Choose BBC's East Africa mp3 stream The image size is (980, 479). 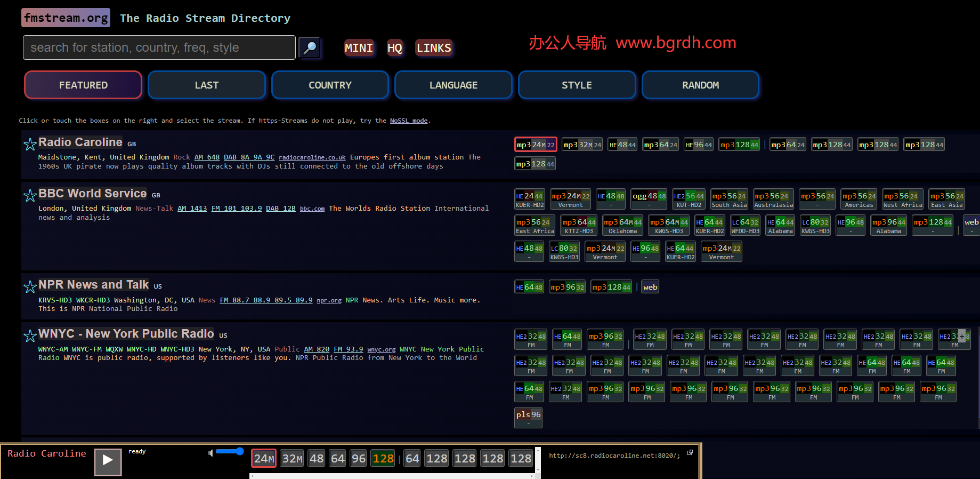(535, 225)
